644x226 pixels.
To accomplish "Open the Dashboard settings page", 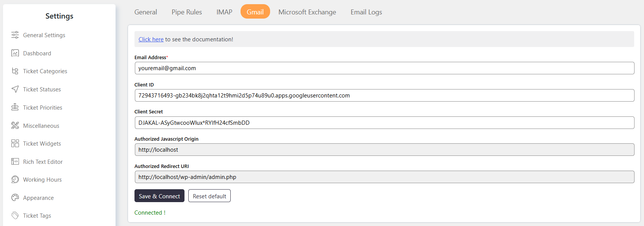I will coord(37,53).
